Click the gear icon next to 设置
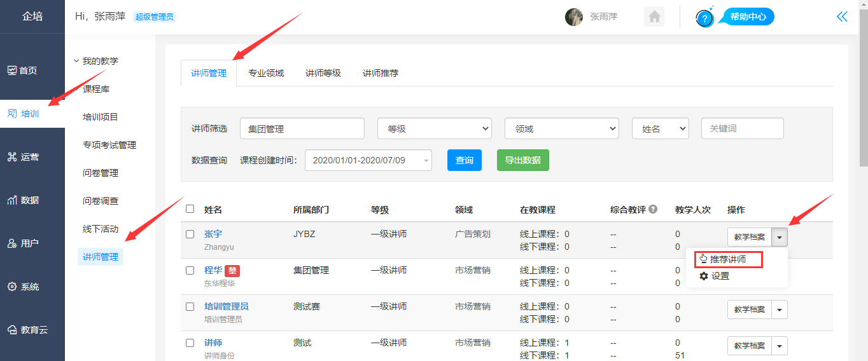 click(704, 276)
